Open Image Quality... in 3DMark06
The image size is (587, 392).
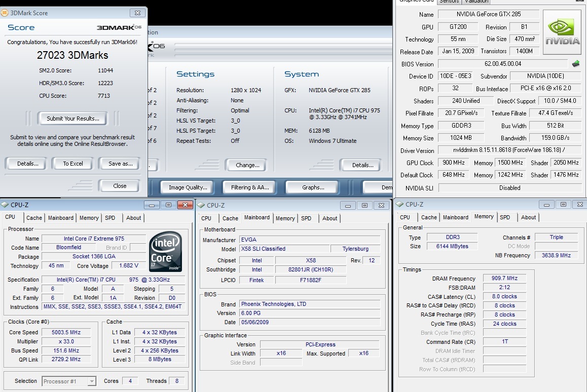coord(188,187)
